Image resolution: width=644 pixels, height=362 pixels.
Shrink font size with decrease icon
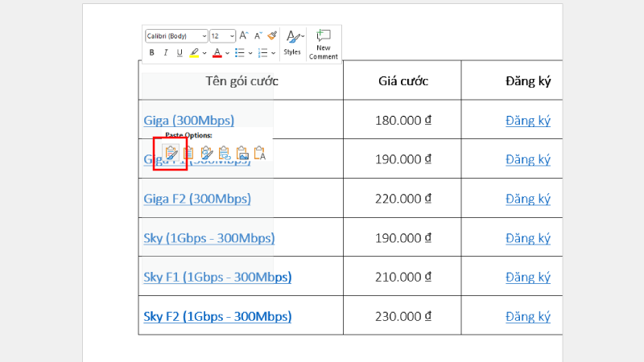tap(258, 35)
